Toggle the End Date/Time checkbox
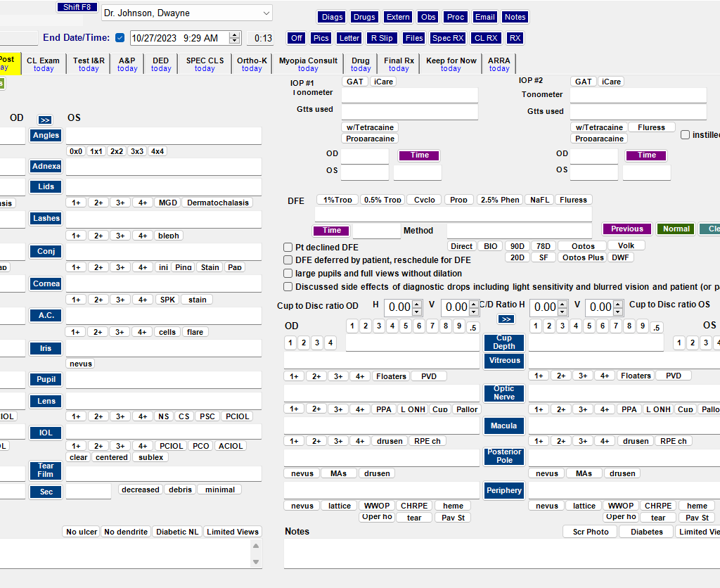The height and width of the screenshot is (588, 720). [120, 38]
